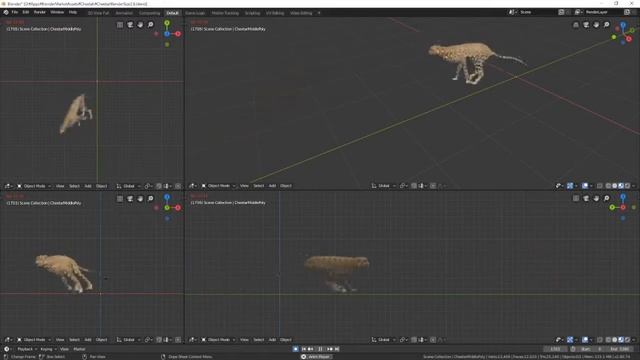640x360 pixels.
Task: Click zoom magnifier icon in top-left viewport
Action: pyautogui.click(x=151, y=25)
